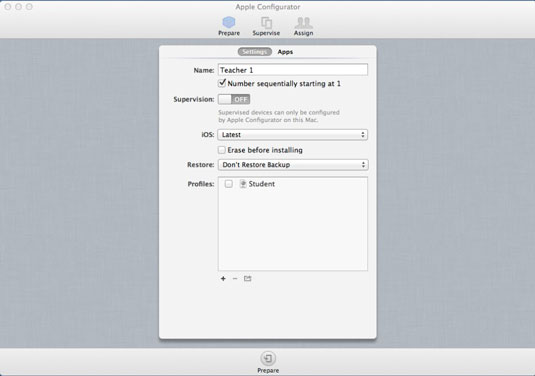Open the iOS version dropdown showing Latest
Viewport: 535px width, 376px height.
pyautogui.click(x=293, y=135)
